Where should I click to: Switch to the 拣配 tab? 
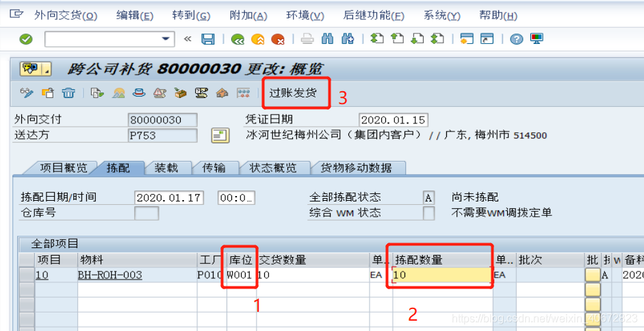point(118,168)
